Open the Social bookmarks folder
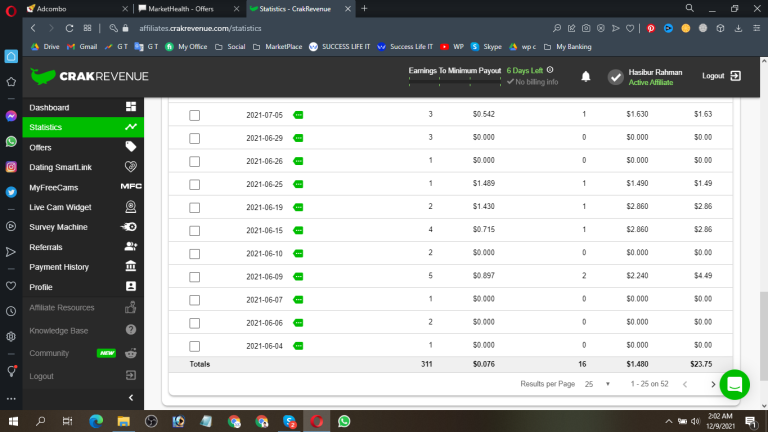Screen dimensions: 768x432 click(x=230, y=47)
